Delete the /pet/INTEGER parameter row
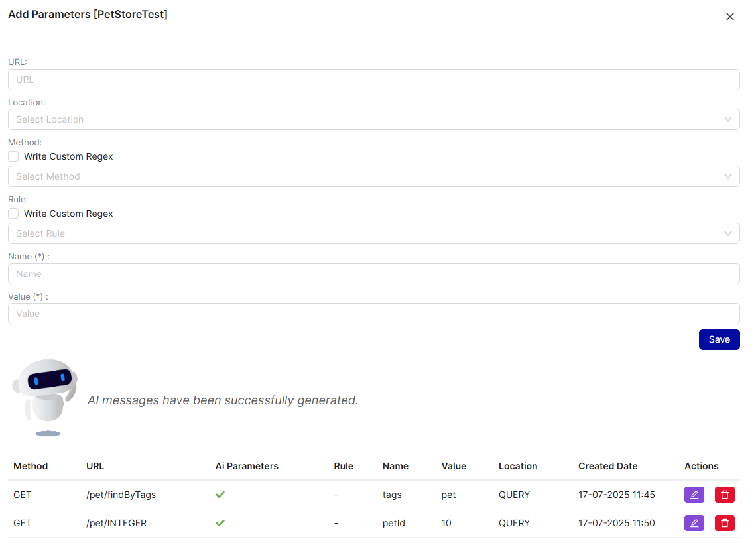 click(x=724, y=523)
